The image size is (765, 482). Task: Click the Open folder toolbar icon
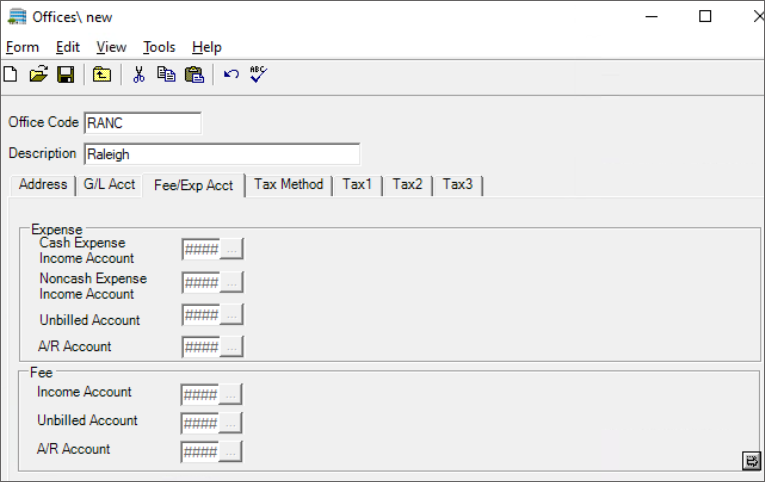(x=38, y=74)
